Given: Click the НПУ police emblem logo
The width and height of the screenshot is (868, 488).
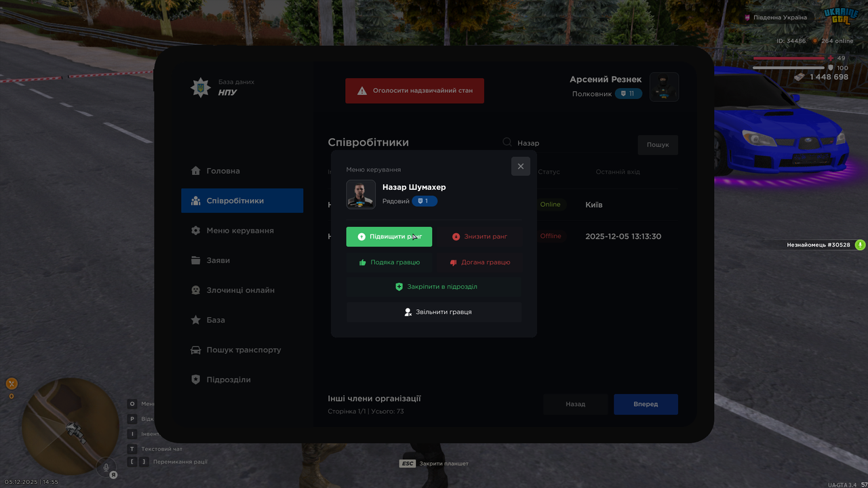Looking at the screenshot, I should [200, 87].
